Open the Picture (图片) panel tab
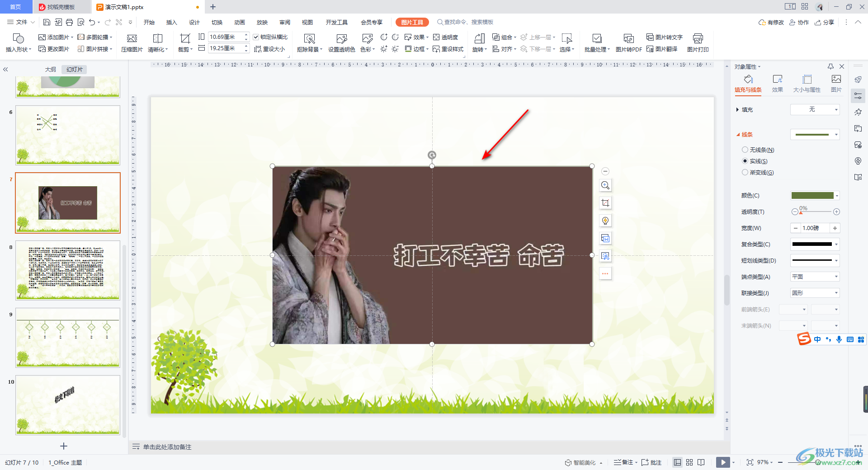868x470 pixels. point(836,84)
